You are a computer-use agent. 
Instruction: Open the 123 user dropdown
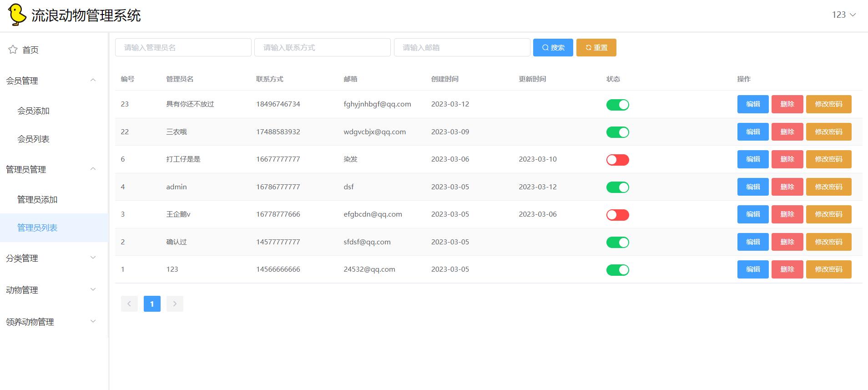click(x=844, y=15)
